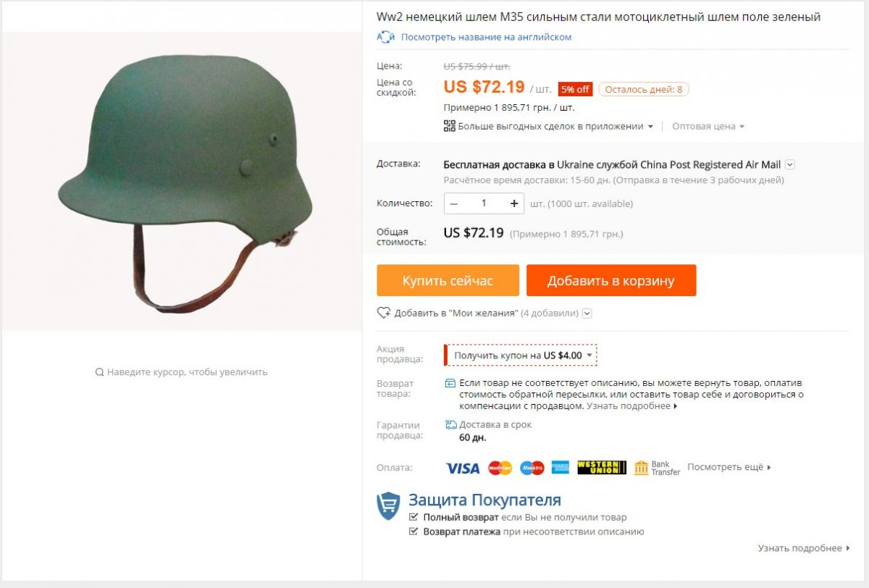Click the QR code icon for app deals
Image resolution: width=869 pixels, height=588 pixels.
tap(449, 126)
